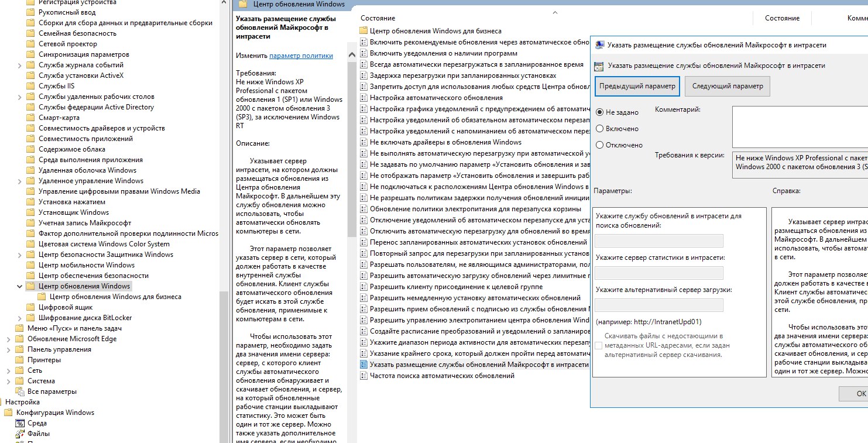The height and width of the screenshot is (443, 868).
Task: Click the Предыдущий параметр button
Action: pyautogui.click(x=637, y=86)
